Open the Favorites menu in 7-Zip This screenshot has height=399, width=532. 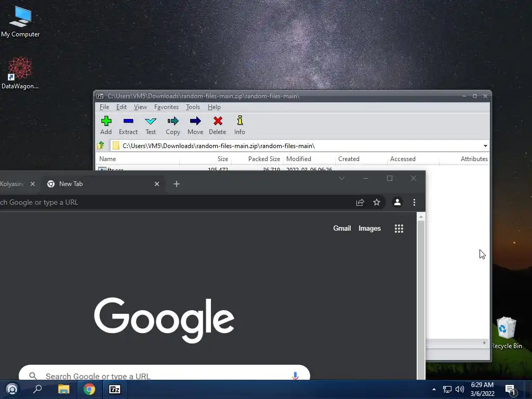pos(166,107)
